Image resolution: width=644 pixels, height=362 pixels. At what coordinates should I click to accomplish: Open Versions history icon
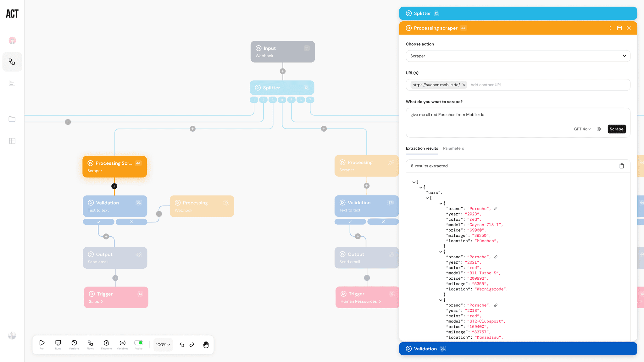point(74,343)
